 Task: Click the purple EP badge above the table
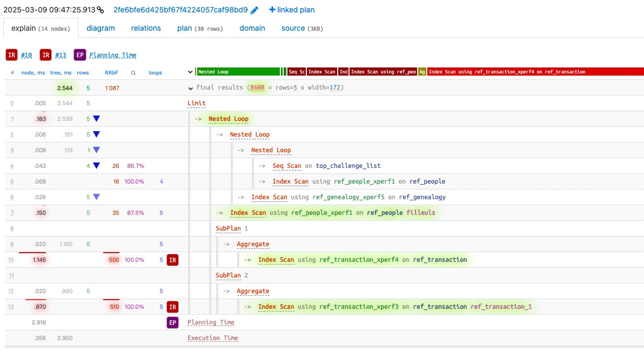[80, 55]
